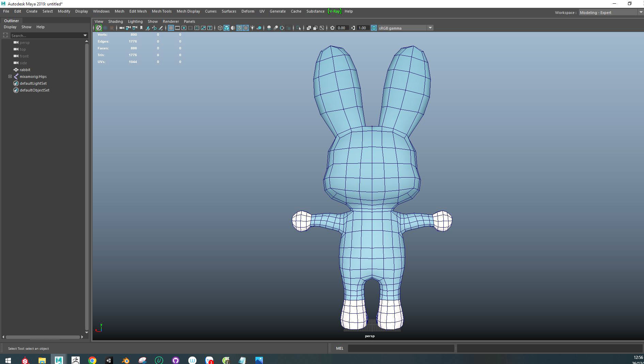This screenshot has height=364, width=644.
Task: Open the viewport Lighting menu
Action: click(x=135, y=21)
